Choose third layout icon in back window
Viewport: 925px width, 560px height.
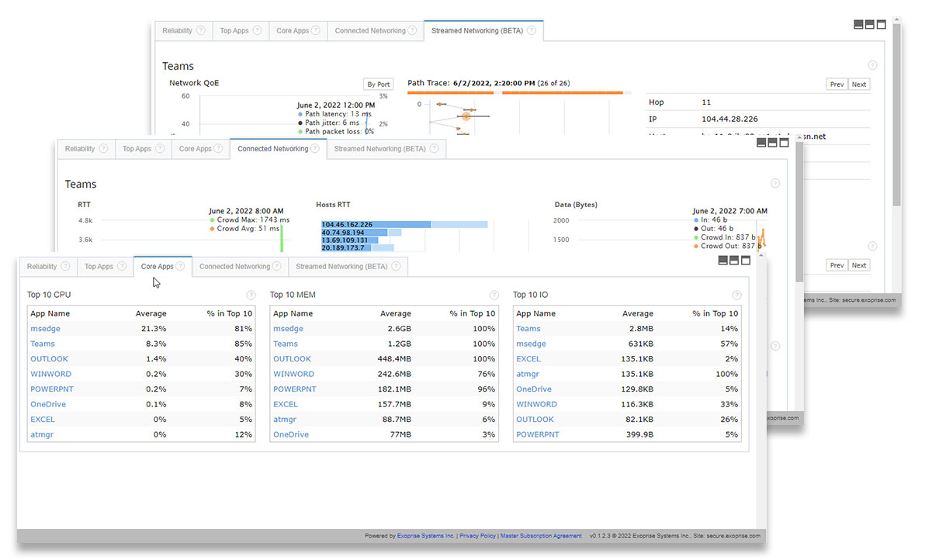[x=882, y=24]
